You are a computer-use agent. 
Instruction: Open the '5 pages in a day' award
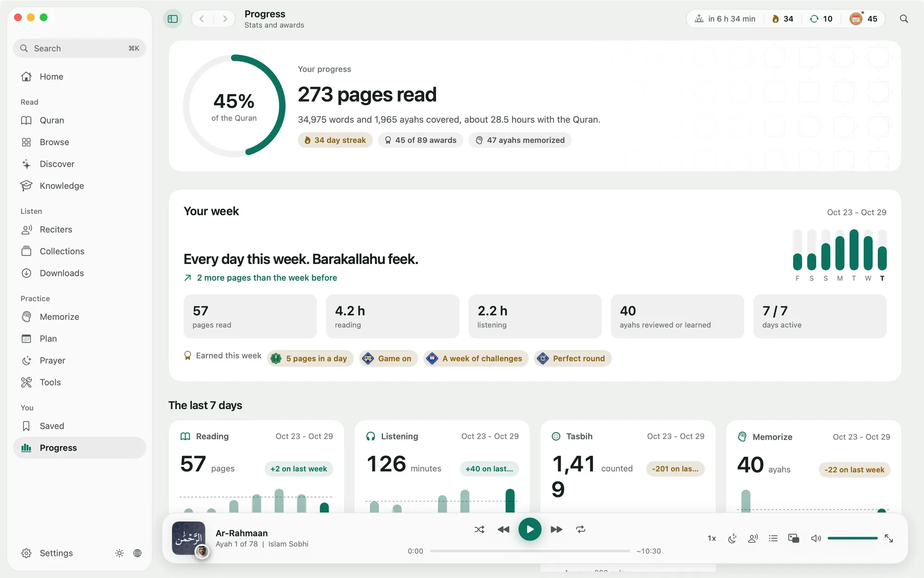click(310, 358)
